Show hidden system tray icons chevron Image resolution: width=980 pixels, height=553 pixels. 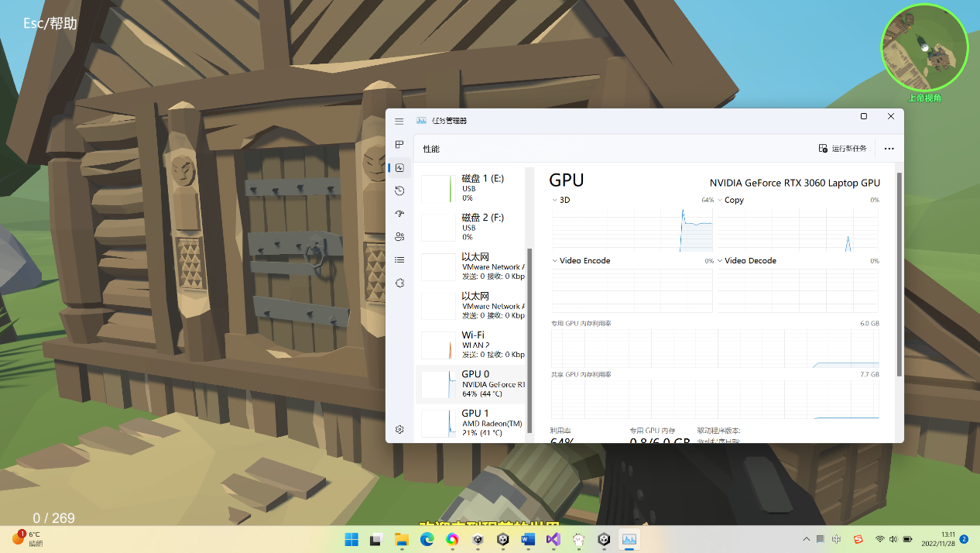806,539
